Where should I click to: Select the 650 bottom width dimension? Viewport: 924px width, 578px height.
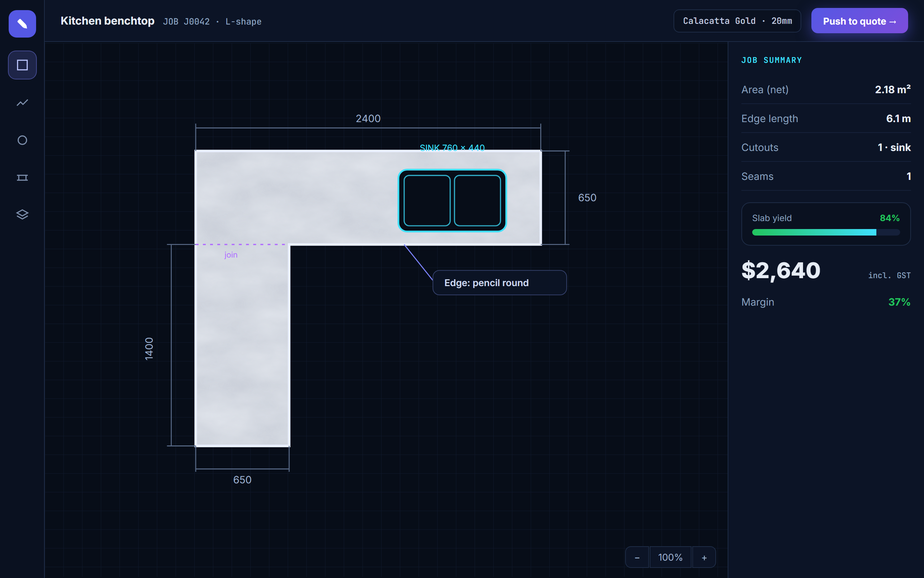[242, 480]
